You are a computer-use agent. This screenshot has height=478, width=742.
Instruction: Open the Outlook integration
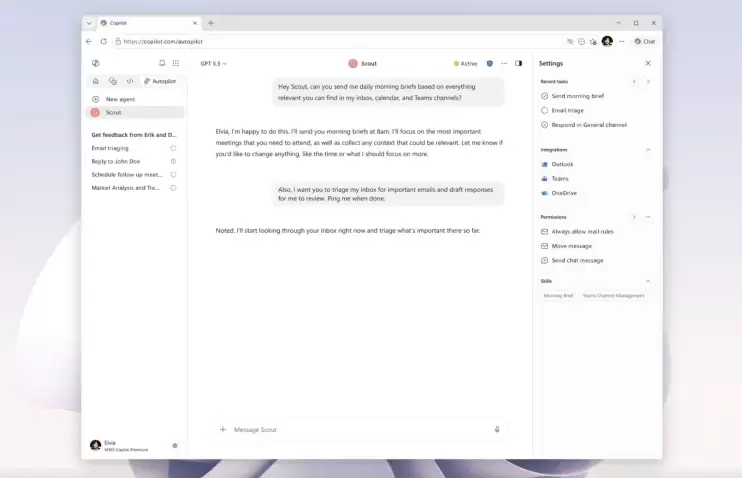557,164
